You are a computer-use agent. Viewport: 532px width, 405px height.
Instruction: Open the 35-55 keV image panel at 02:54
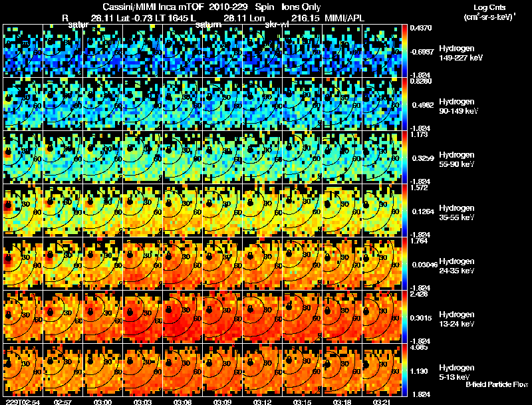23,211
